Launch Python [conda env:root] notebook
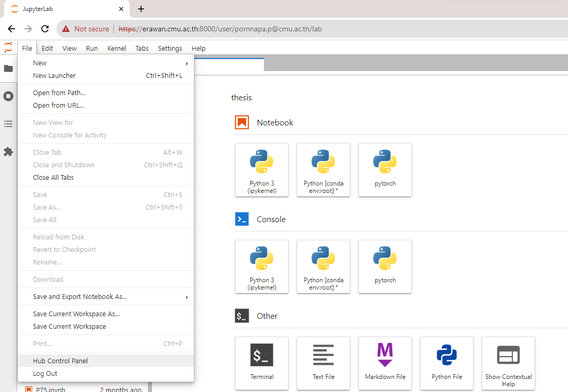568x392 pixels. [323, 170]
